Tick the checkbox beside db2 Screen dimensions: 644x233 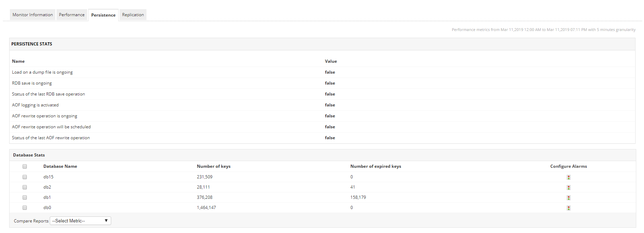25,187
